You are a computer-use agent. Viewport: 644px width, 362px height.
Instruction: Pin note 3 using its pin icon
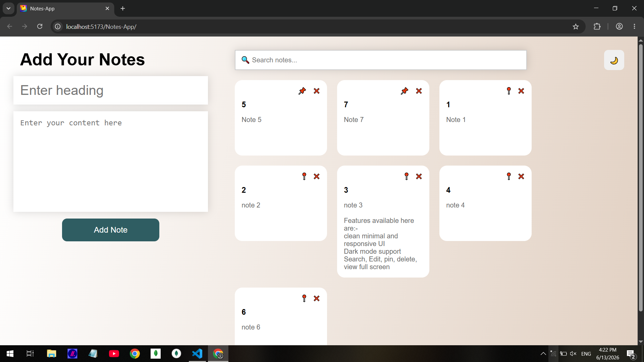(x=407, y=176)
